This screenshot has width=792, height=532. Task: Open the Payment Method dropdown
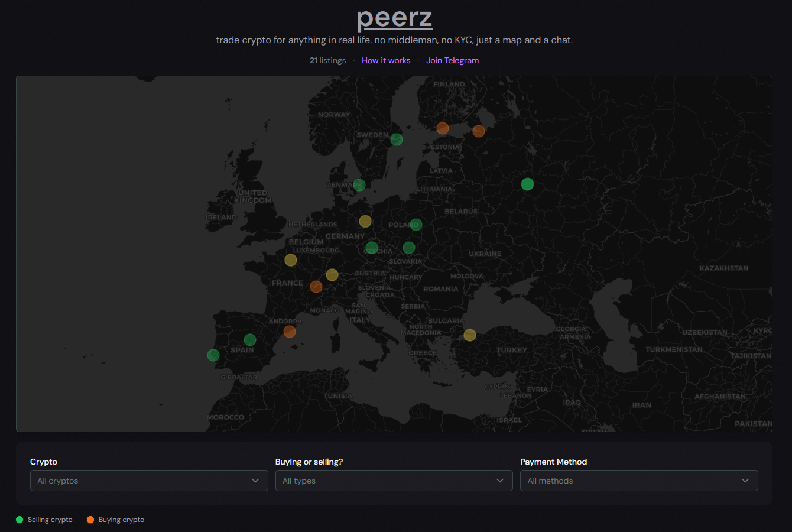[x=638, y=481]
